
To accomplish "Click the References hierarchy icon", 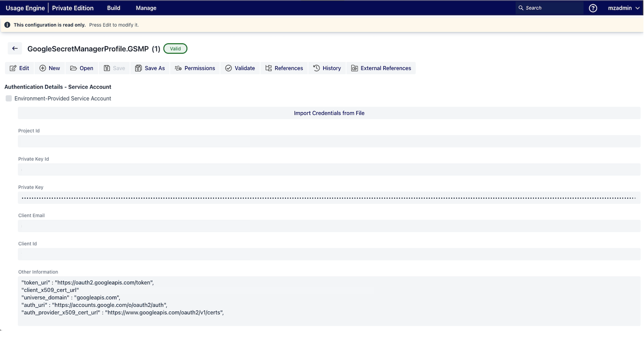I will [268, 68].
